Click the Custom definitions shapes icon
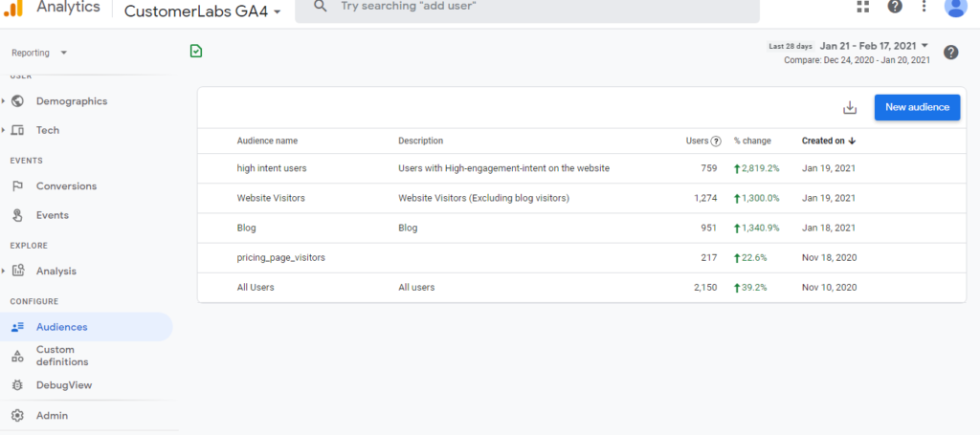 coord(17,356)
